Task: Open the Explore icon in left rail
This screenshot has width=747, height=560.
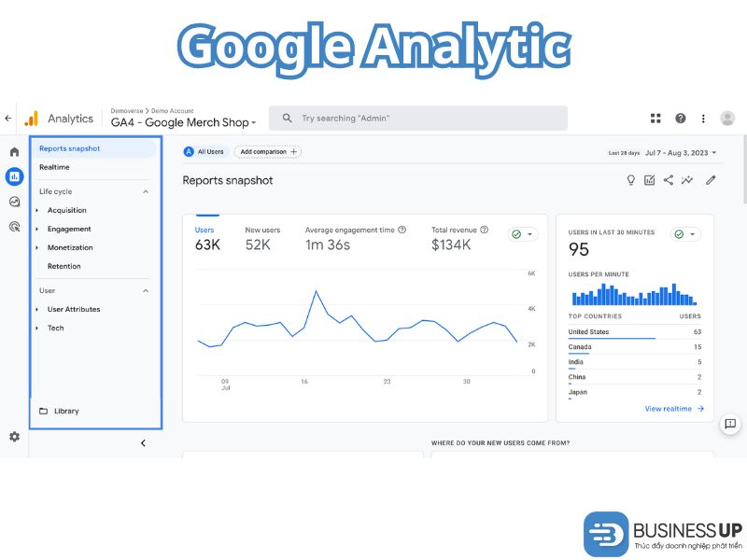Action: tap(14, 202)
